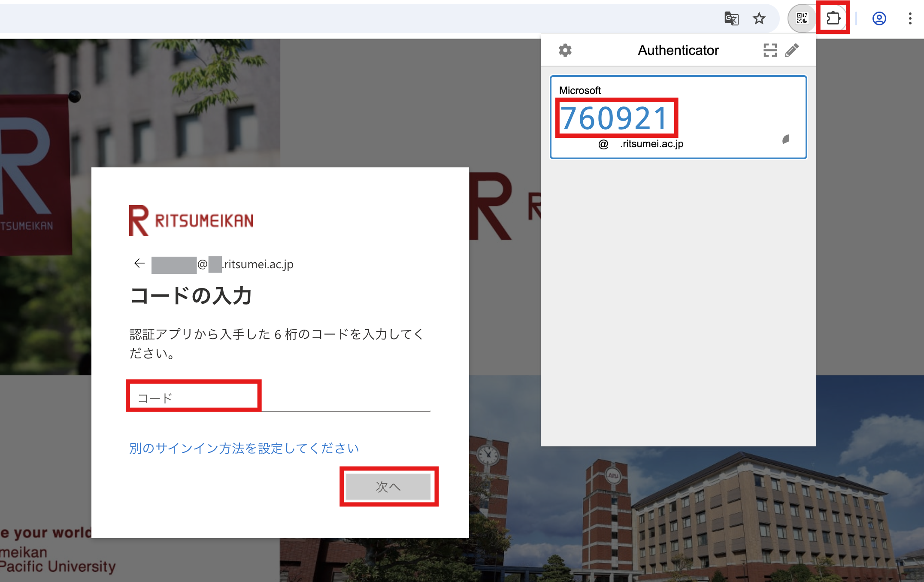Open Chrome three-dot menu

(x=910, y=18)
